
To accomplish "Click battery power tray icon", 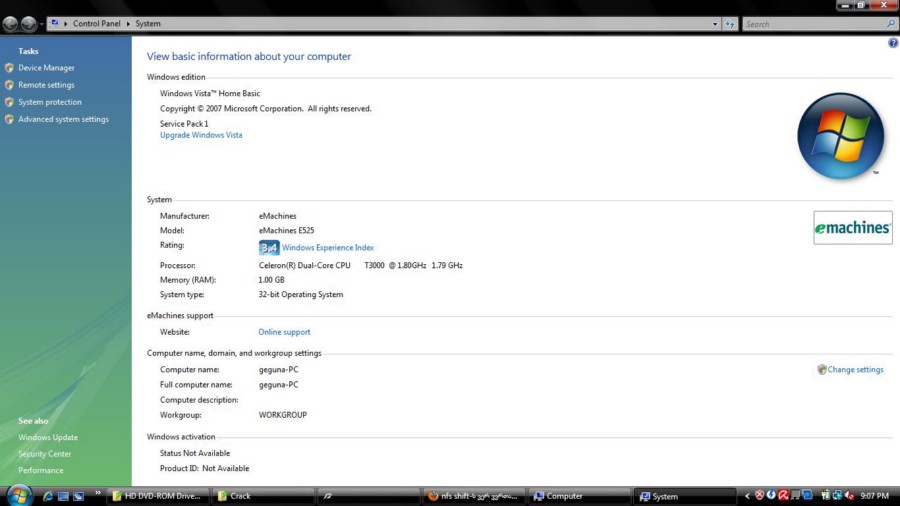I will point(826,496).
